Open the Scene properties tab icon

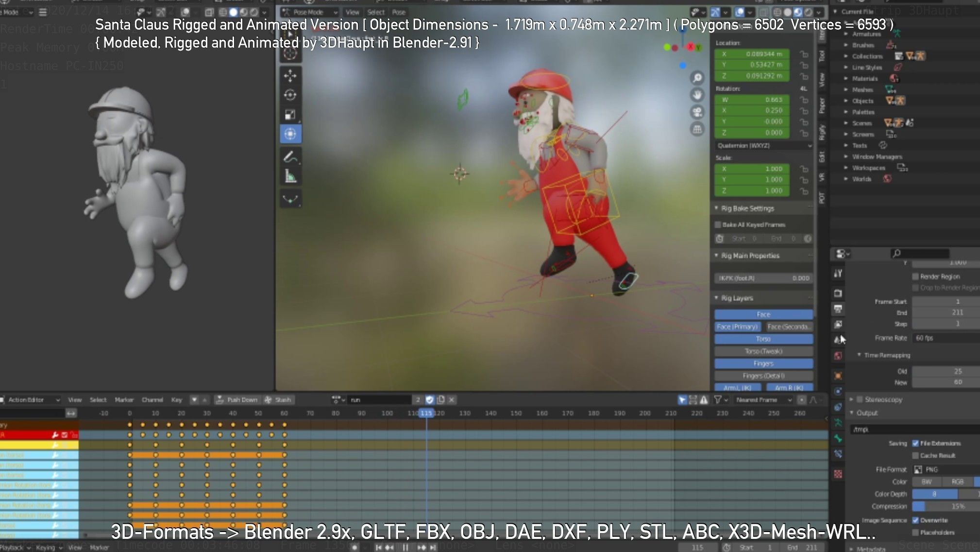pyautogui.click(x=838, y=340)
